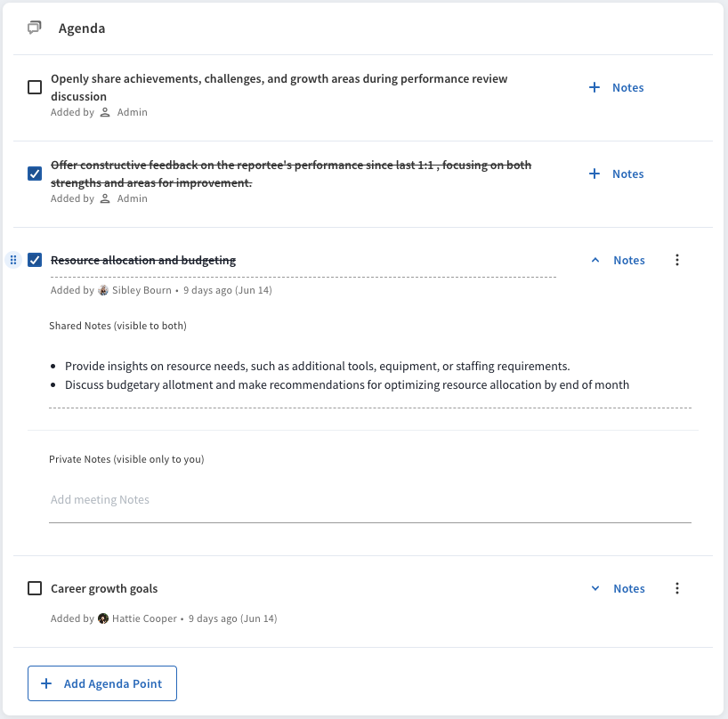Screen dimensions: 728x719
Task: Click plus icon for constructive feedback Notes
Action: click(595, 174)
